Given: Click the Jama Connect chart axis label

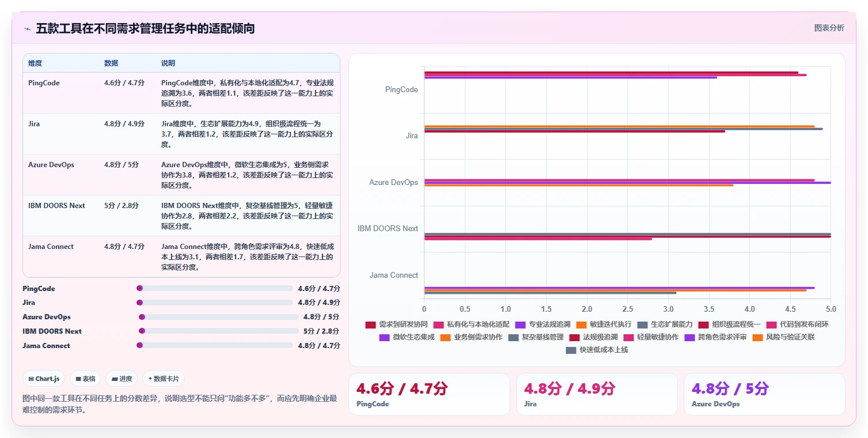Looking at the screenshot, I should point(394,275).
